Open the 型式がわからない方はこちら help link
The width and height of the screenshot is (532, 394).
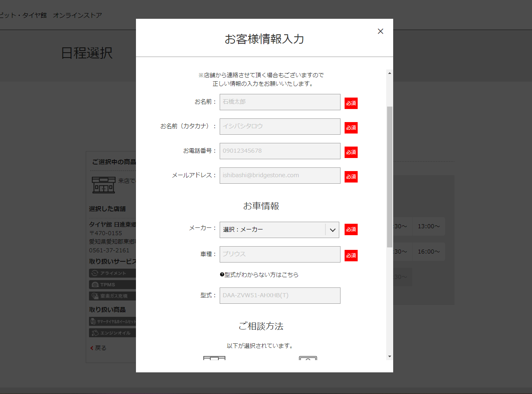pos(259,275)
